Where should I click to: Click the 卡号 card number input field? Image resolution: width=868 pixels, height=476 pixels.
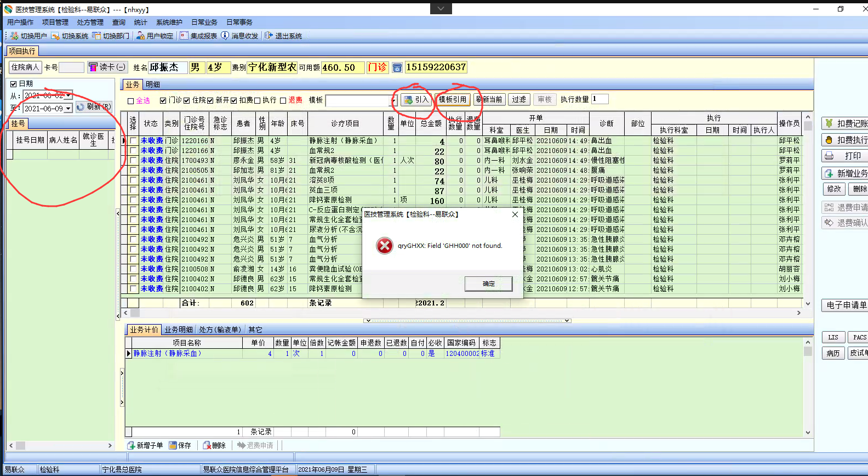tap(71, 67)
